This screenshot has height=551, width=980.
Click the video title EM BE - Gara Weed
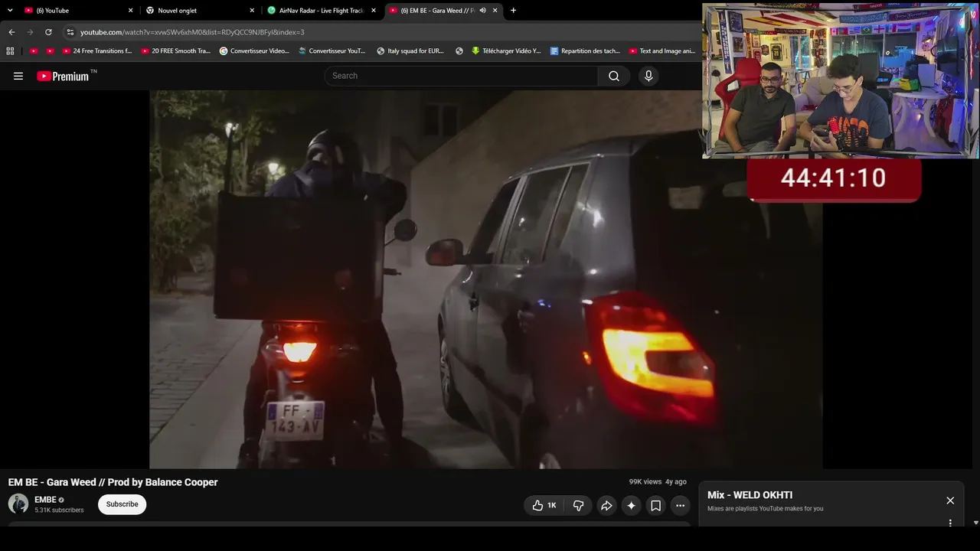pyautogui.click(x=113, y=482)
